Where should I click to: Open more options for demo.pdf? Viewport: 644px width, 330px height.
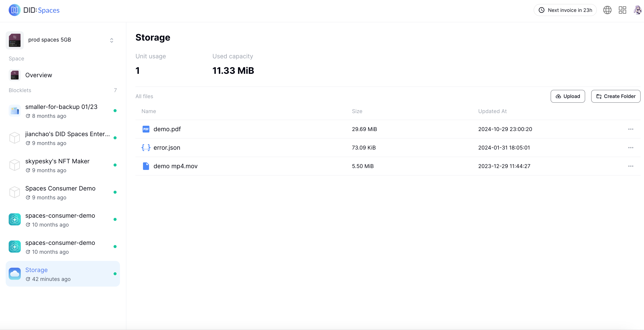[630, 129]
